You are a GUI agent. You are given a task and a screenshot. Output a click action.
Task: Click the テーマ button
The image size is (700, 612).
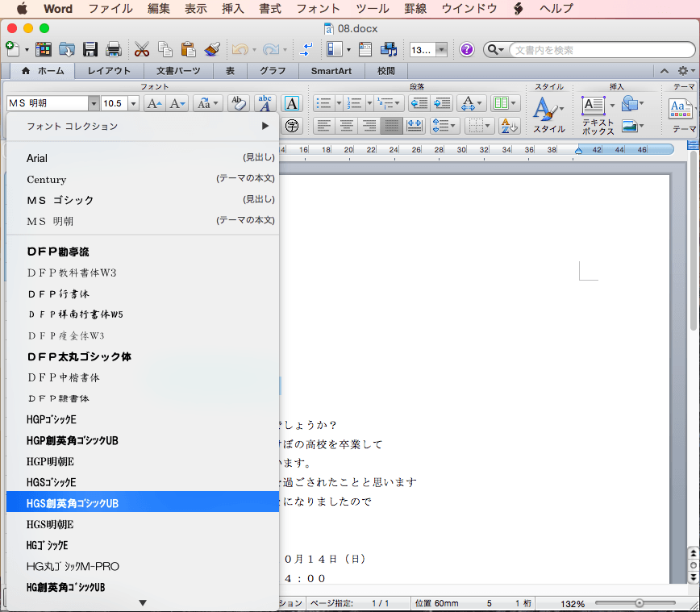click(682, 115)
